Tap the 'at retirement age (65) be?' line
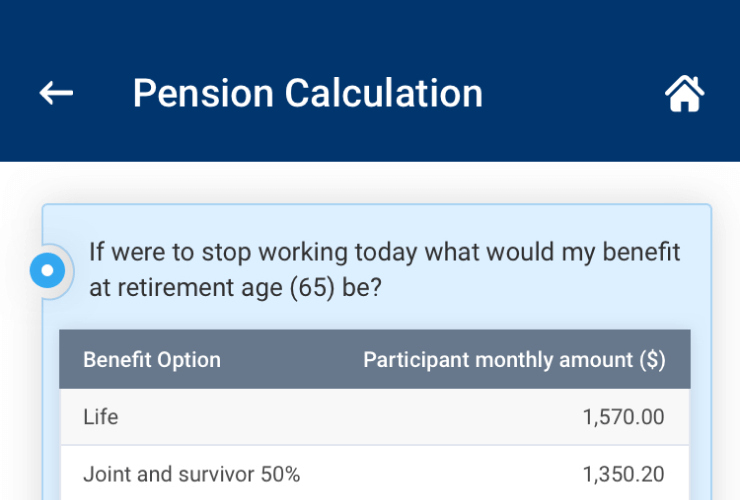This screenshot has width=740, height=500. 235,288
